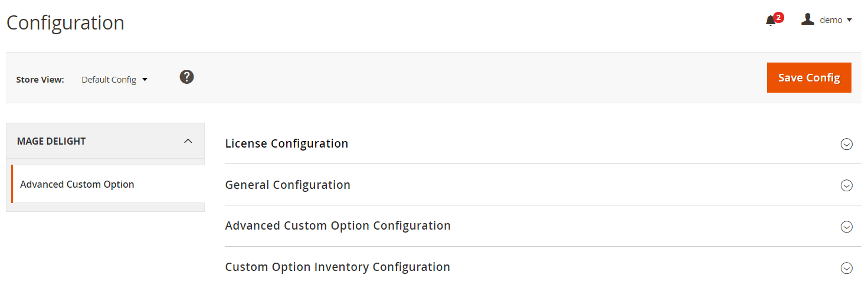
Task: Expand Advanced Custom Option Configuration section title
Action: point(338,225)
